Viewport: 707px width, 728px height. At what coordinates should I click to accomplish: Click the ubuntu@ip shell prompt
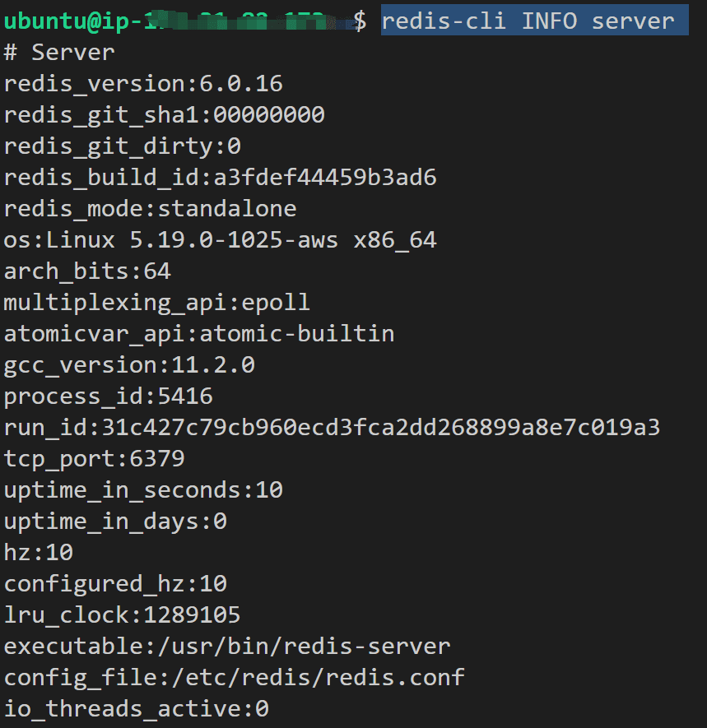(185, 21)
